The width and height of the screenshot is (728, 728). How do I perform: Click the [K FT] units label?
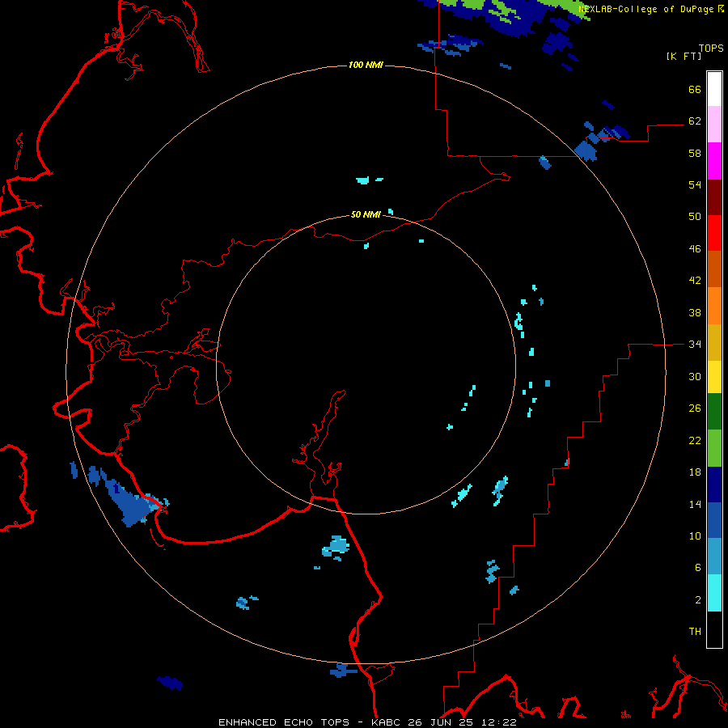[x=684, y=56]
